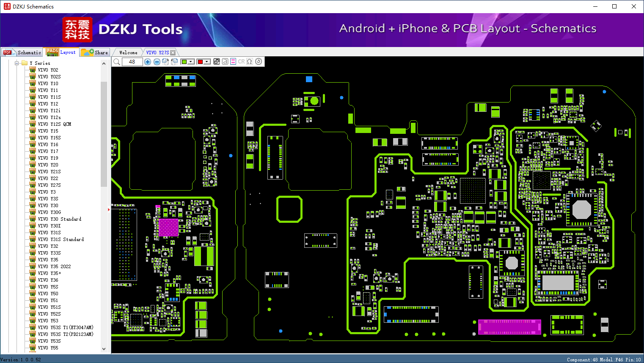
Task: Click the component number field showing 48
Action: [x=132, y=62]
